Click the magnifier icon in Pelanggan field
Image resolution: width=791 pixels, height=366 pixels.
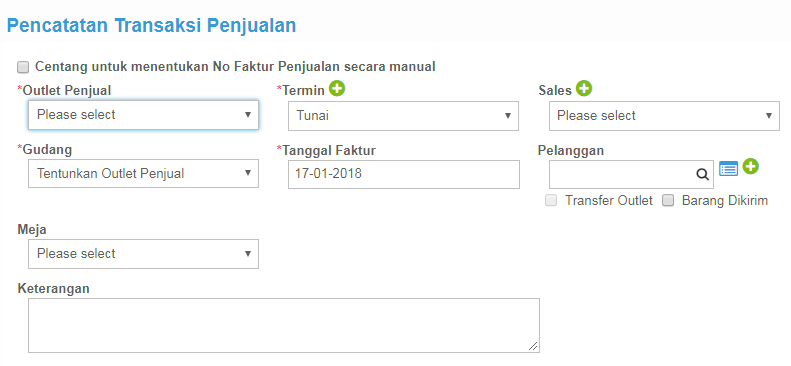(x=702, y=174)
